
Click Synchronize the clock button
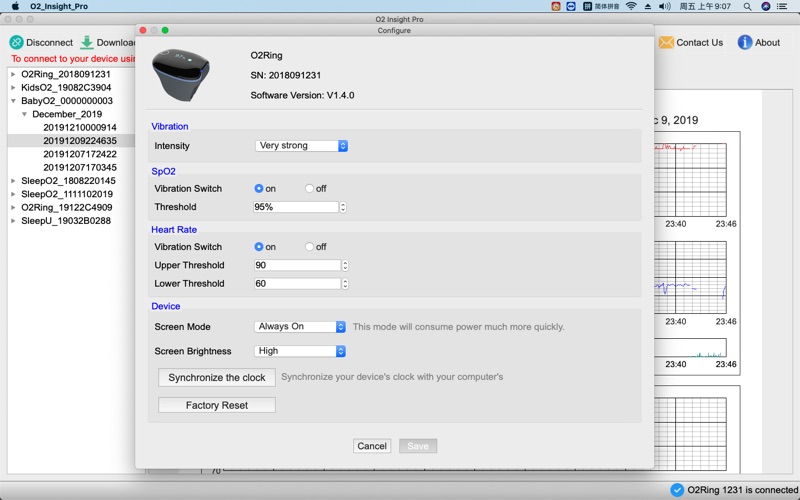coord(217,378)
